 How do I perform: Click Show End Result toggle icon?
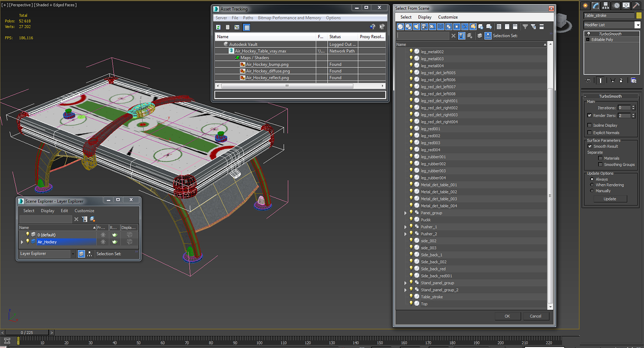point(600,80)
